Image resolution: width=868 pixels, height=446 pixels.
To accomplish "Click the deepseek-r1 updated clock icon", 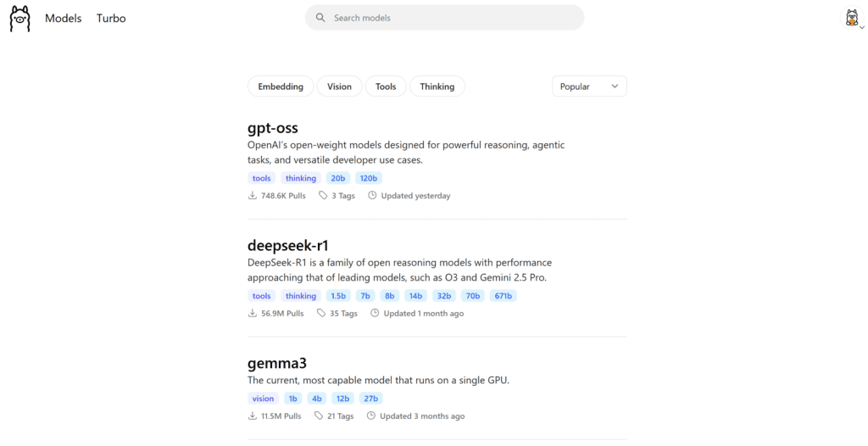I will point(375,314).
